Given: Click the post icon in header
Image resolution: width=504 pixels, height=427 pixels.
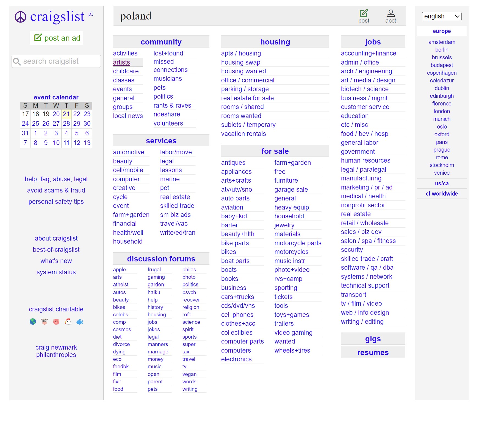Looking at the screenshot, I should pos(364,16).
